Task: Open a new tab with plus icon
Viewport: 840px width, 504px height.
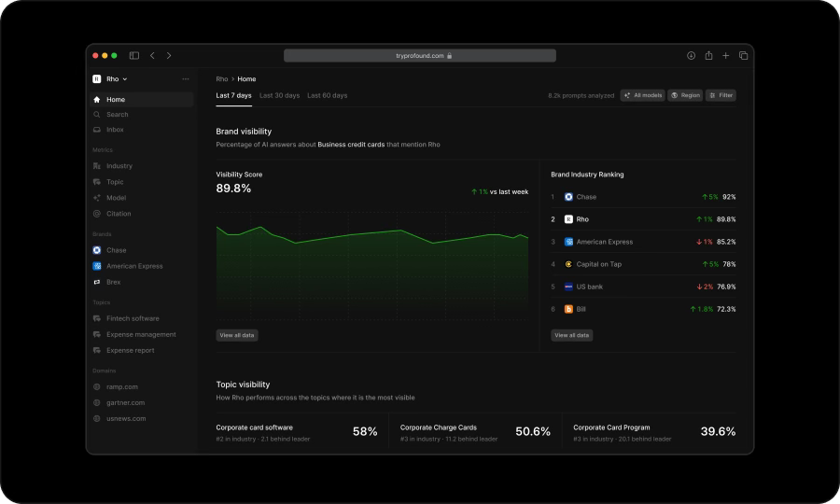Action: coord(725,56)
